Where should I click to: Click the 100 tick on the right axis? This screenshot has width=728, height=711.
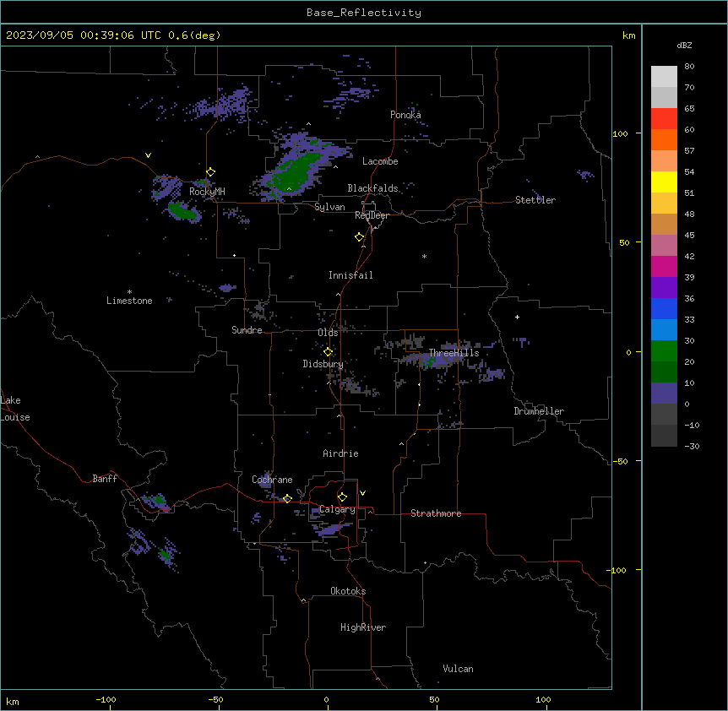620,133
